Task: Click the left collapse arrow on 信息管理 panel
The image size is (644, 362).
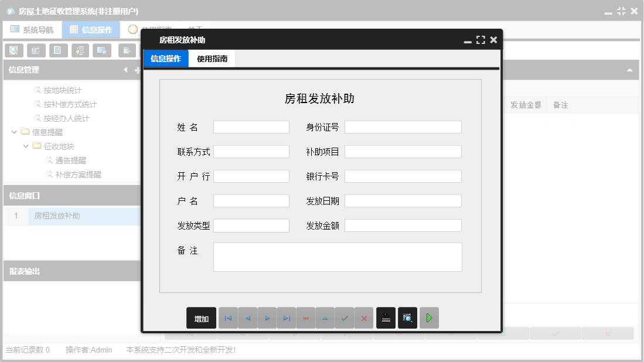Action: (125, 70)
